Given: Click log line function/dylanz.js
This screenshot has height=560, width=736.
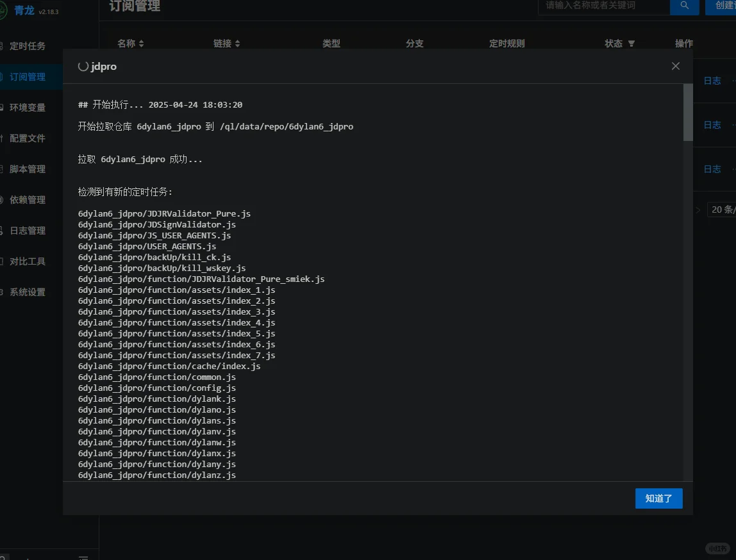Looking at the screenshot, I should coord(157,475).
